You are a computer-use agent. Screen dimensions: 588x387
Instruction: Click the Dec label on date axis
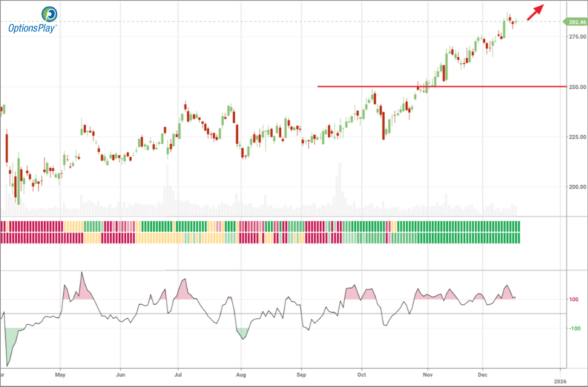click(x=483, y=374)
